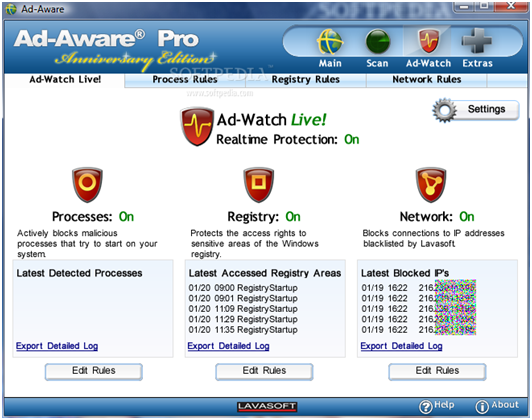Click the Registry shield icon
The height and width of the screenshot is (420, 532).
click(259, 185)
